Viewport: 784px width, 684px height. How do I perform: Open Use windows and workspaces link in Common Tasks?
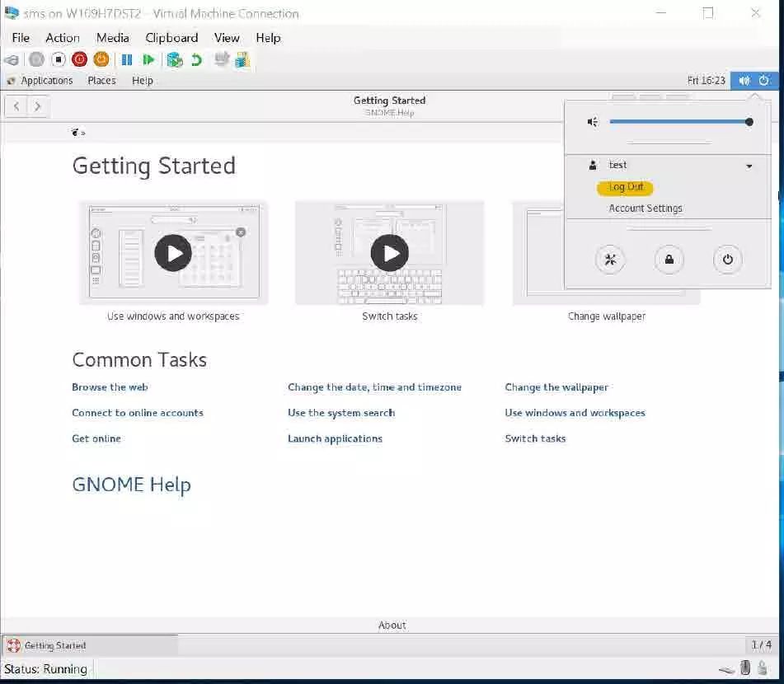point(575,413)
